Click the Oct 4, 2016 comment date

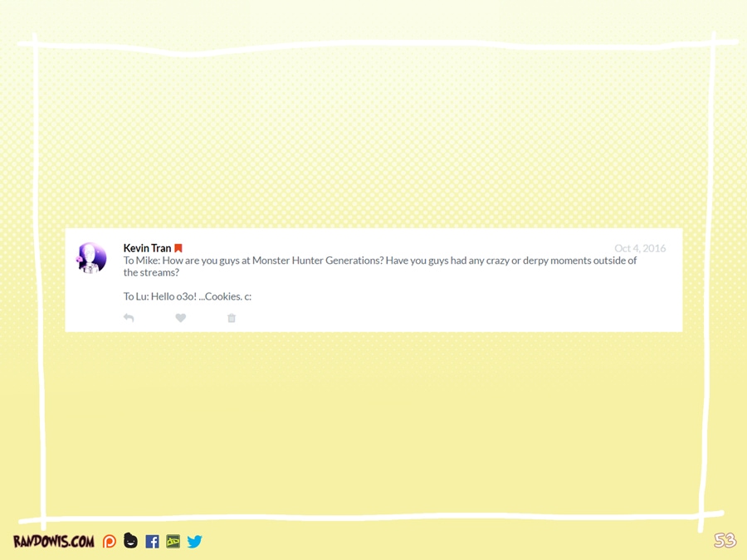tap(639, 248)
